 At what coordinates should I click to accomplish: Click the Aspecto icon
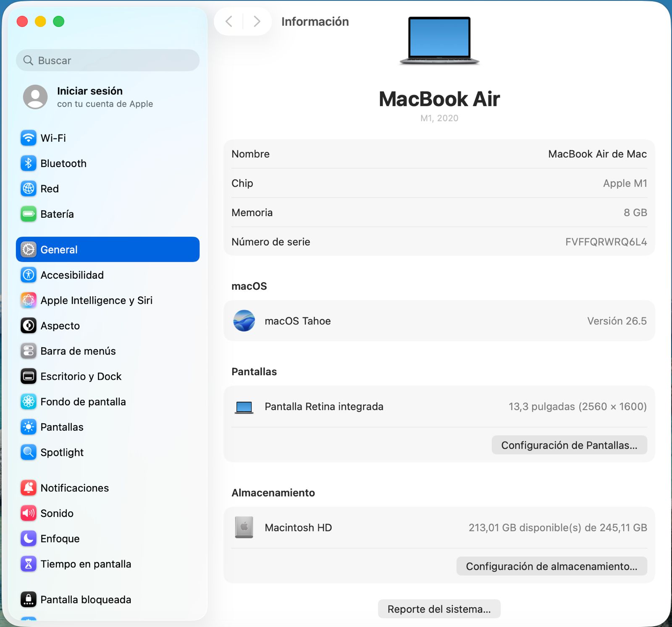(29, 326)
